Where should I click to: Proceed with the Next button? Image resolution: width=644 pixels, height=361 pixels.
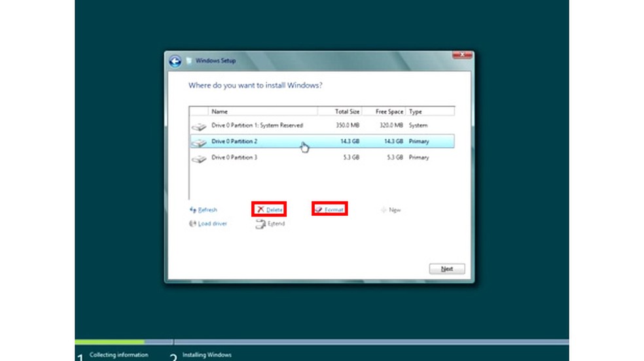[x=447, y=269]
